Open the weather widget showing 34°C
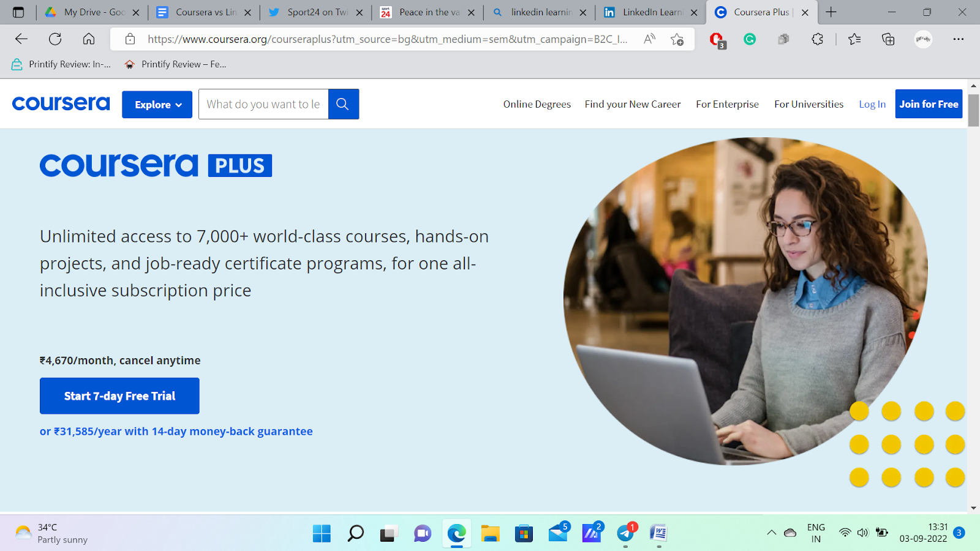 click(x=51, y=533)
